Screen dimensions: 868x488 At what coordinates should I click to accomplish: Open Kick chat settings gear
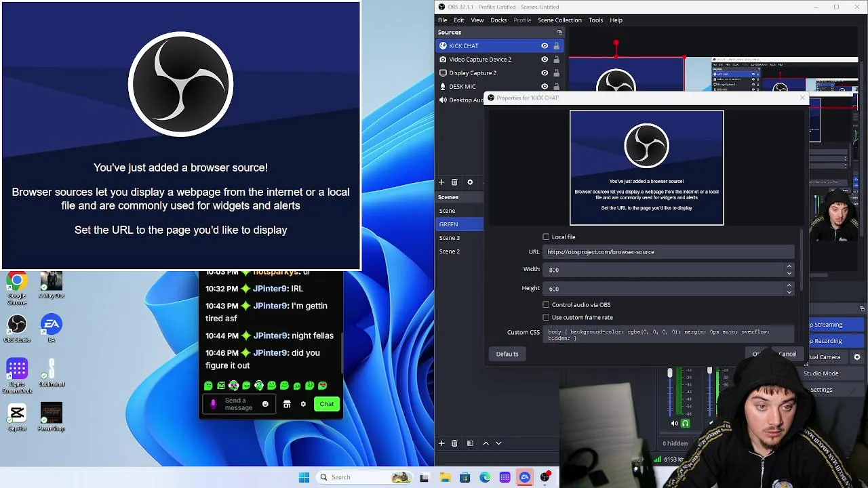click(x=303, y=404)
